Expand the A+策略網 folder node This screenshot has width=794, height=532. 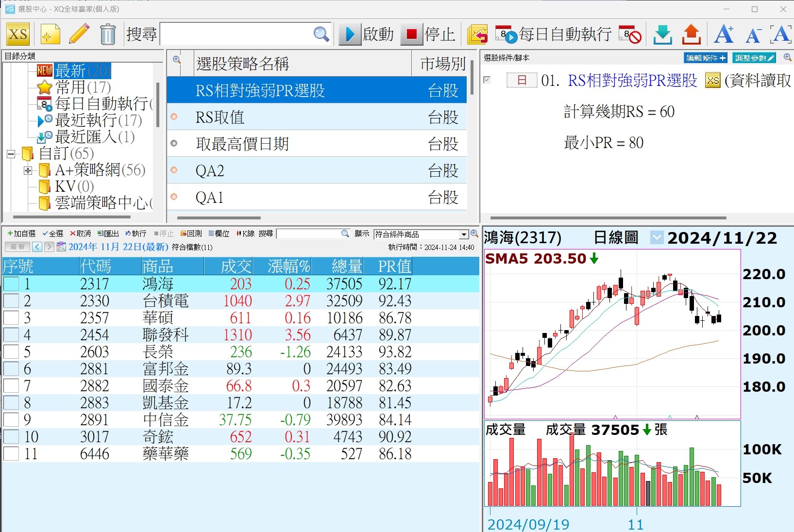pyautogui.click(x=28, y=171)
